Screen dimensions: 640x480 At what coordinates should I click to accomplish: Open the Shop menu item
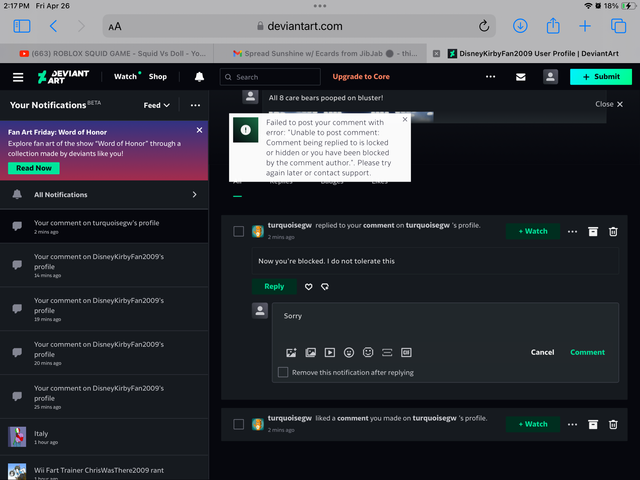(158, 77)
